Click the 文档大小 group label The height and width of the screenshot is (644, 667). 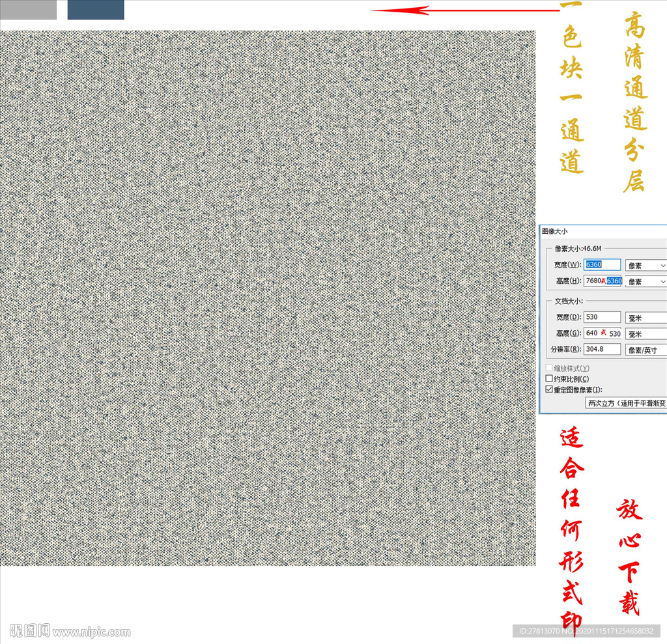[x=568, y=301]
